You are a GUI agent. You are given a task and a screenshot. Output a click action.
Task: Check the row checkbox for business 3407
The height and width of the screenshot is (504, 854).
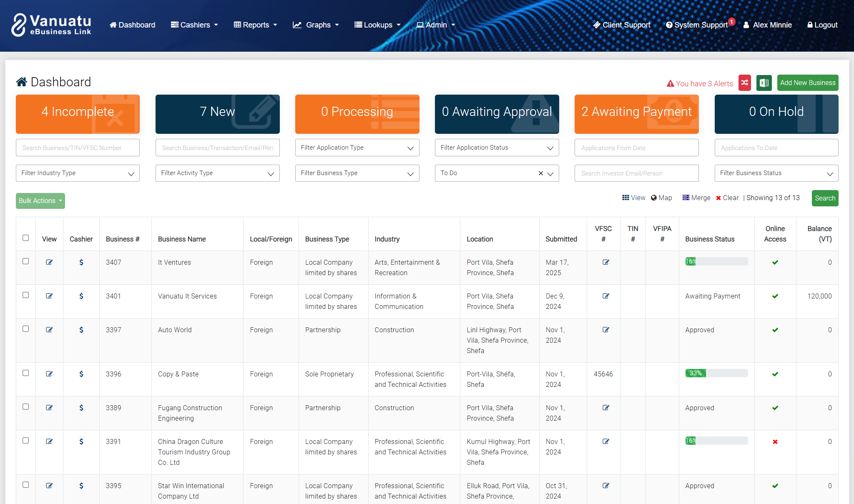tap(25, 261)
